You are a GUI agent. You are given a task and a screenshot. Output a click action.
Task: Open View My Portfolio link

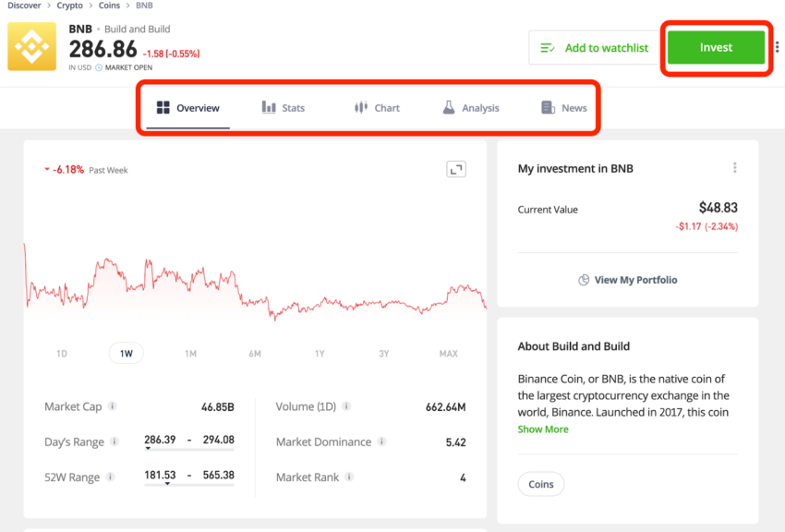coord(627,280)
